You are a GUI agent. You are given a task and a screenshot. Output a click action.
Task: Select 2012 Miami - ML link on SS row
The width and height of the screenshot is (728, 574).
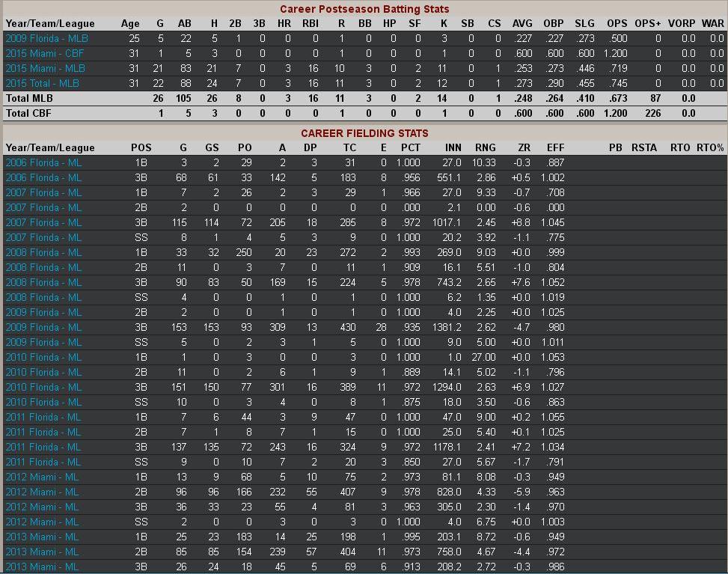(42, 522)
